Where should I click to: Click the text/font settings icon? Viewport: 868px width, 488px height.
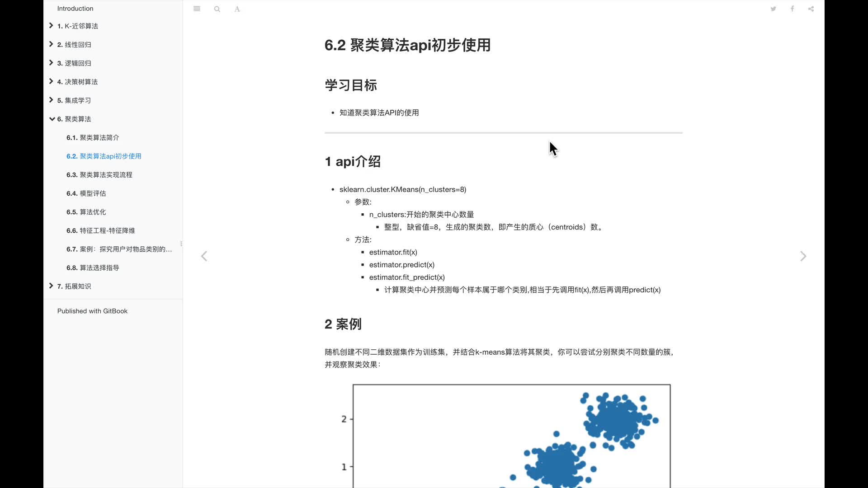point(237,8)
